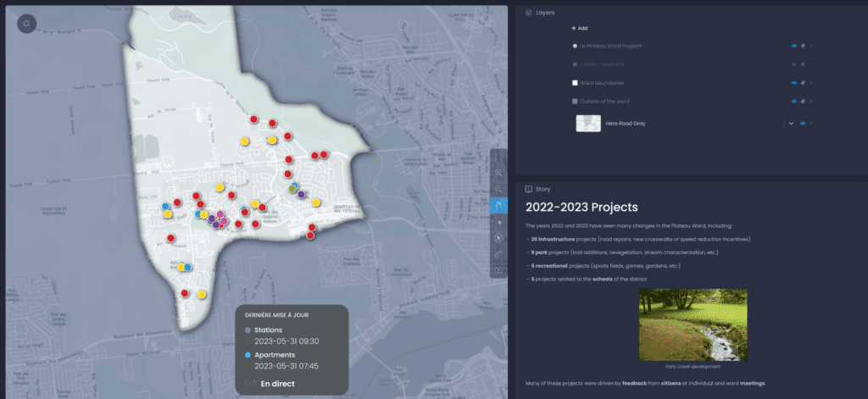This screenshot has width=868, height=399.
Task: Open tag options for Outside of the ward
Action: (x=803, y=102)
